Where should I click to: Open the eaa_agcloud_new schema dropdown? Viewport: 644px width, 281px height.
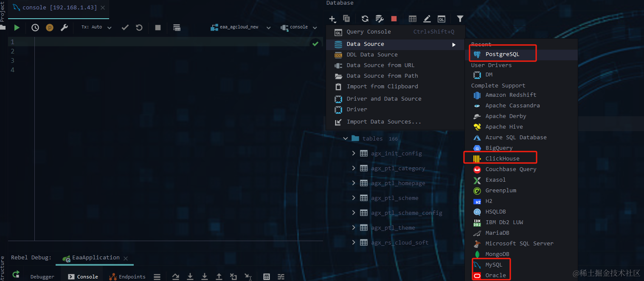tap(241, 27)
